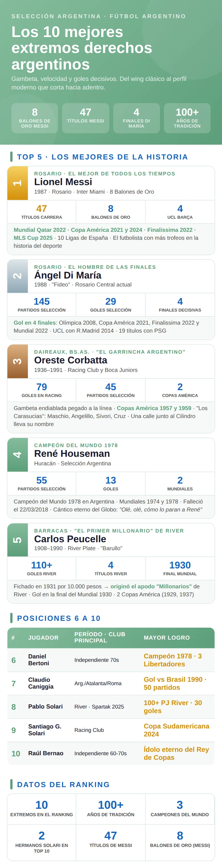Viewport: 222px width, 868px height.
Task: Select the 8 Balones de Oro Messi tile
Action: [35, 118]
